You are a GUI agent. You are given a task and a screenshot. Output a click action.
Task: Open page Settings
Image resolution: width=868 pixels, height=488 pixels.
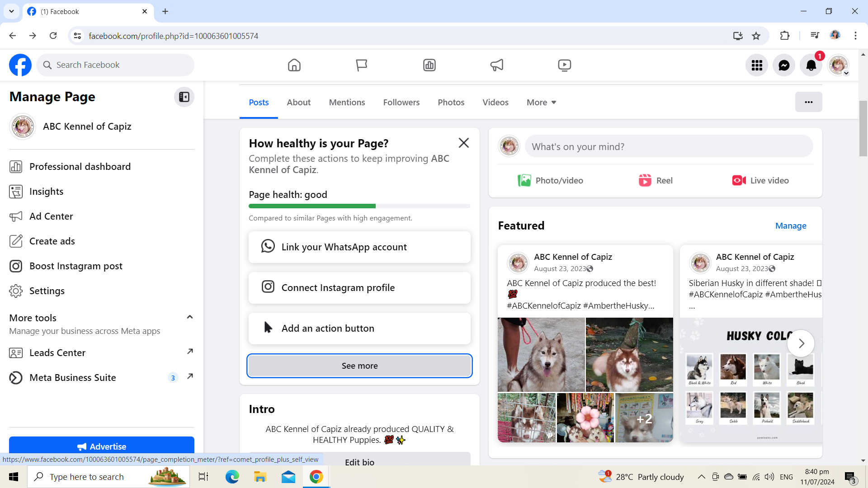coord(102,291)
